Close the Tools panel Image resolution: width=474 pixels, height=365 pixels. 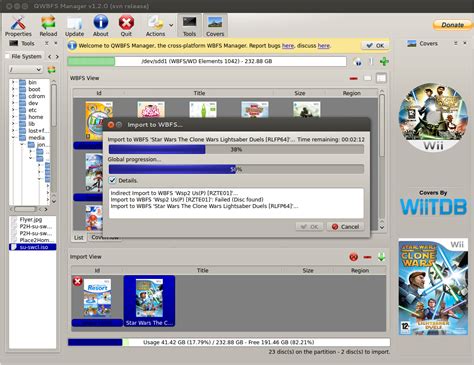click(56, 43)
